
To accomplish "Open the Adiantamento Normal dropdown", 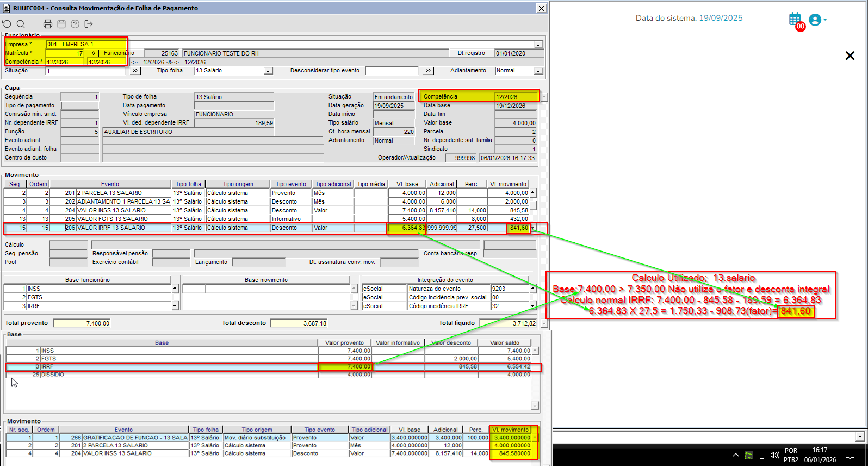I will pos(538,71).
